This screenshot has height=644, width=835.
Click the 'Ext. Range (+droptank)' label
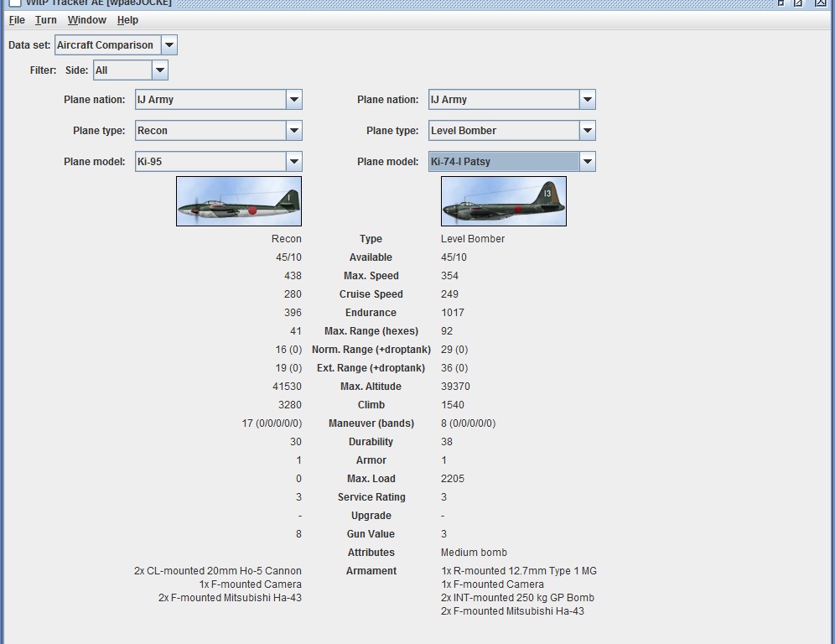point(371,368)
